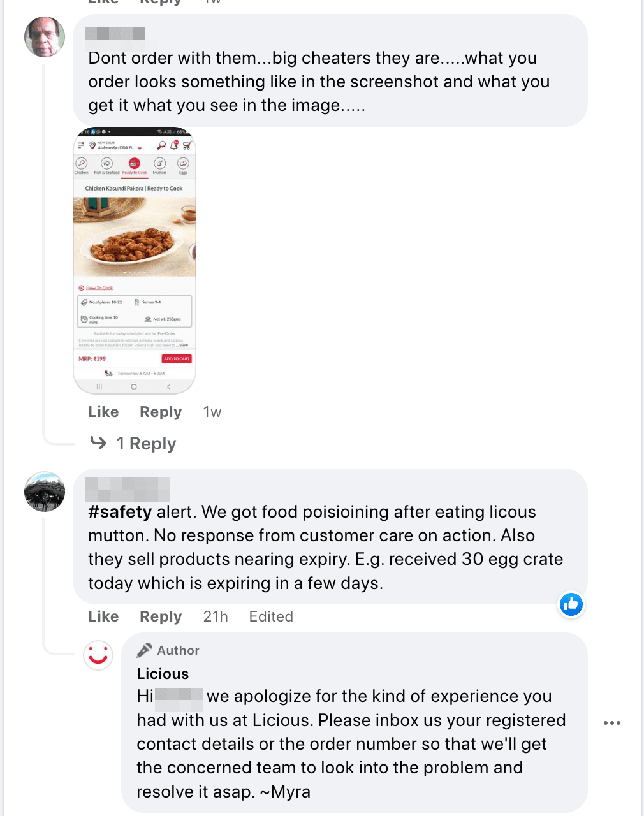Click the 21h timestamp
Screen dimensions: 644x816
216,616
